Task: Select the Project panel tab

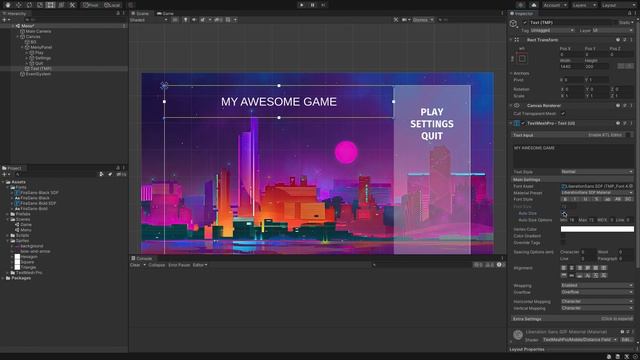Action: click(12, 168)
